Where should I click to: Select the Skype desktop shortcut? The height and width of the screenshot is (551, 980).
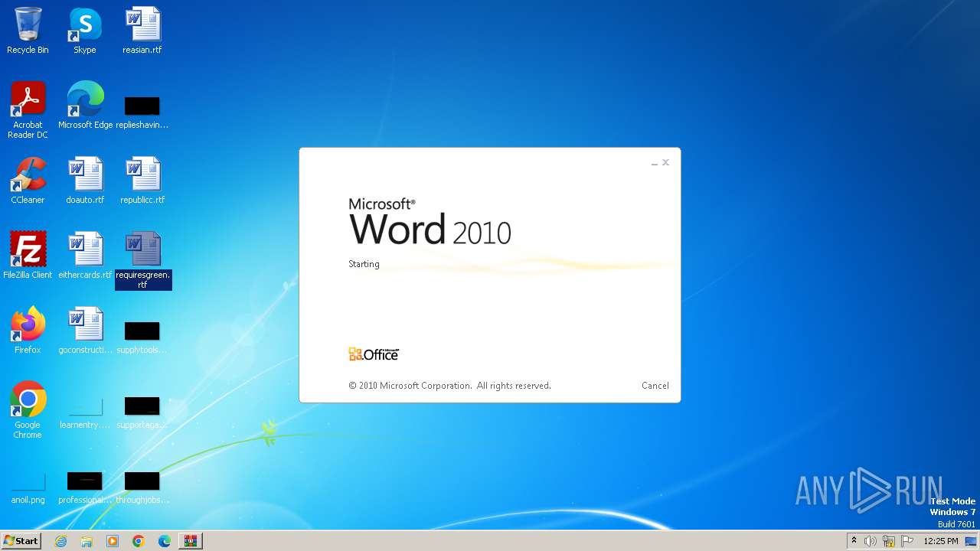[x=85, y=31]
